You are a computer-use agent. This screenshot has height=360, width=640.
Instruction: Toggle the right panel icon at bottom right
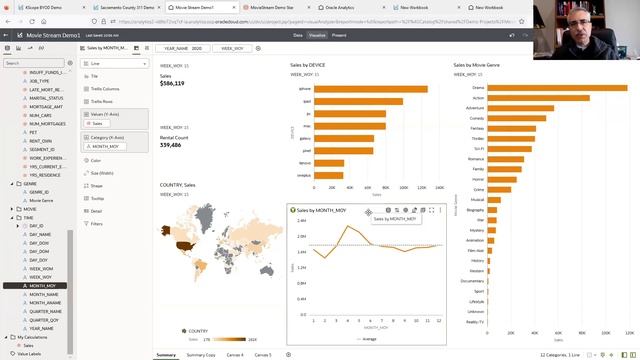point(633,355)
